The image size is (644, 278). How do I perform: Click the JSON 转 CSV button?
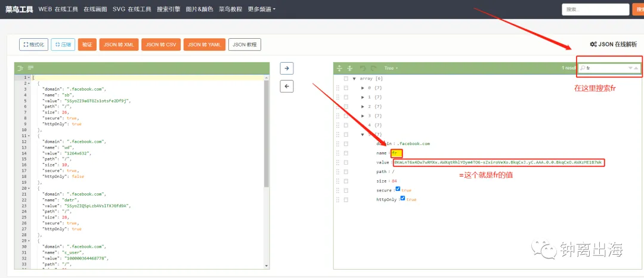(x=161, y=45)
